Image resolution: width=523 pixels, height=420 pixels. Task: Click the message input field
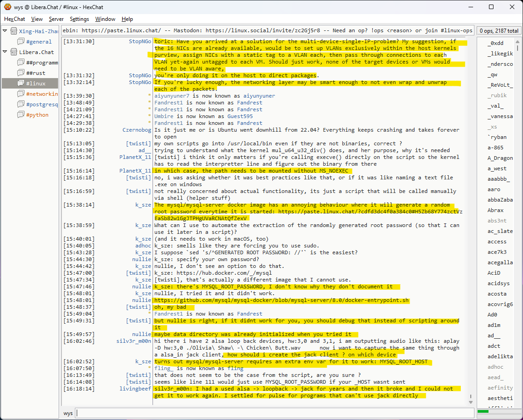274,413
